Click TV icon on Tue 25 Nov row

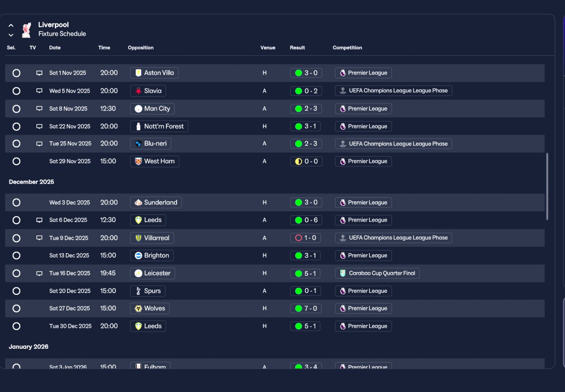pos(39,143)
